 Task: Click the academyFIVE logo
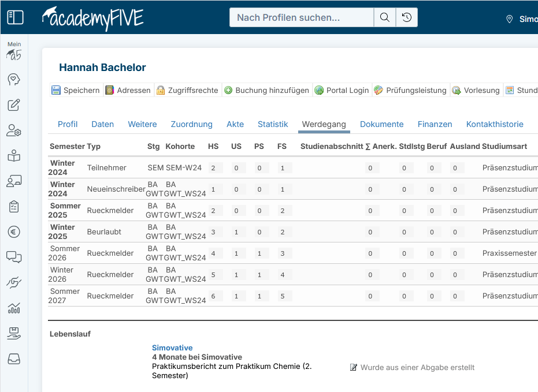click(93, 18)
